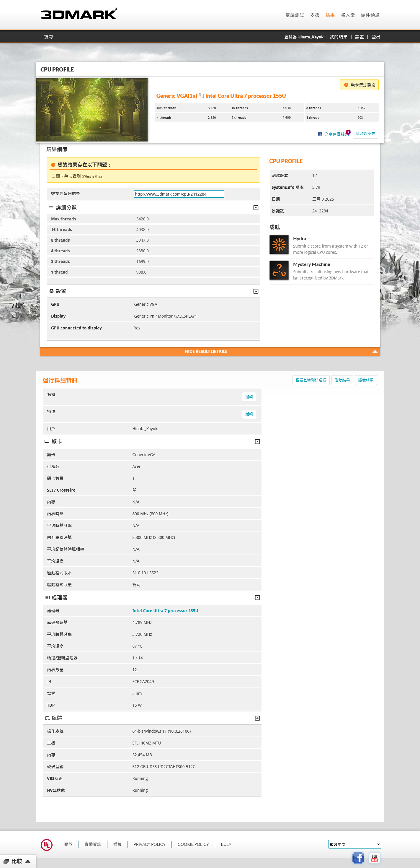Click the Max threads 3420.0 score row
Viewport: 420px width, 868px height.
153,219
